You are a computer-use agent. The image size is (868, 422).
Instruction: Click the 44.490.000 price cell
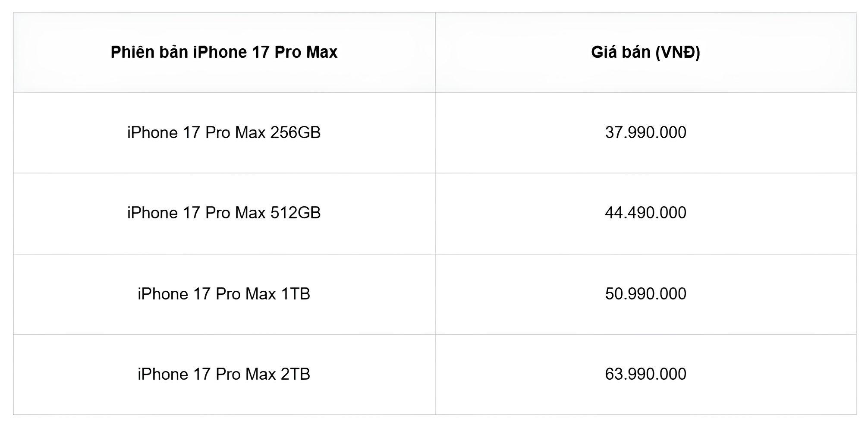tap(645, 213)
